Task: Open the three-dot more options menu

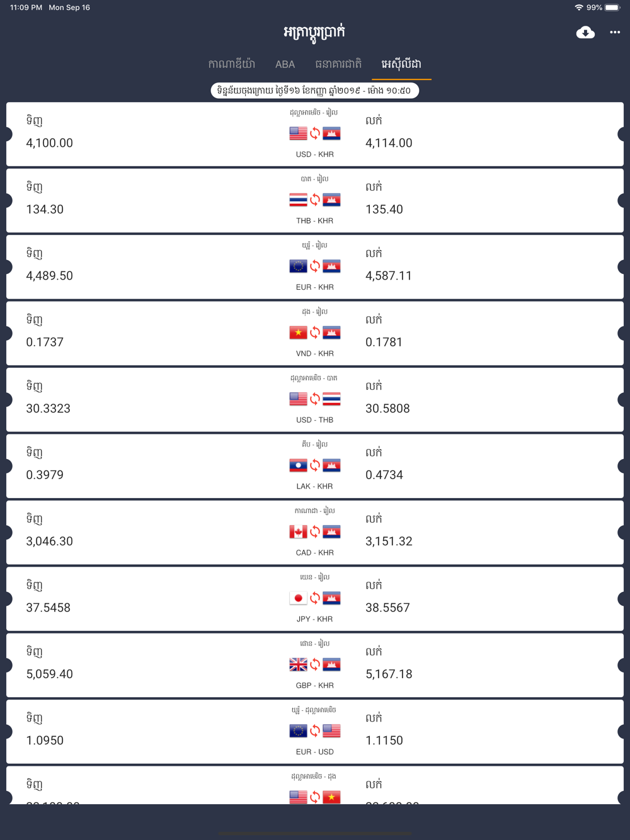Action: 615,33
